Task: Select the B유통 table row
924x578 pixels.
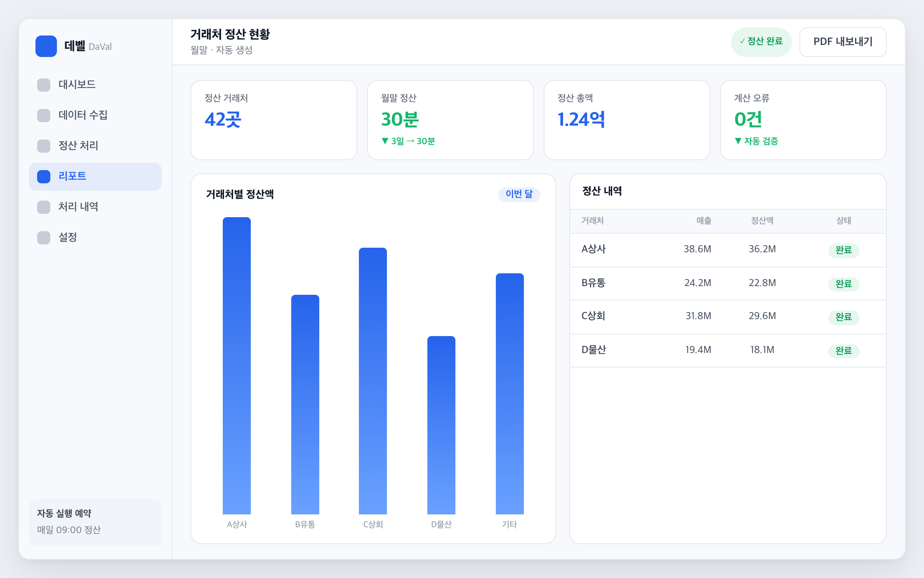Action: click(728, 284)
